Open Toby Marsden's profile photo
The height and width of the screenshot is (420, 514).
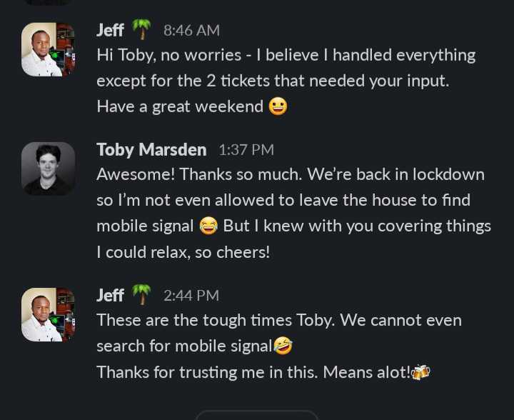coord(49,169)
